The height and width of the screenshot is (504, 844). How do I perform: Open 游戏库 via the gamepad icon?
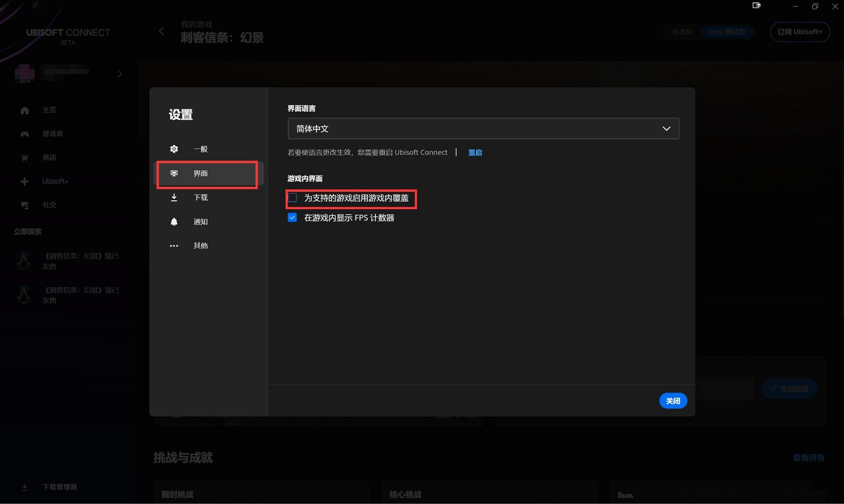tap(25, 134)
